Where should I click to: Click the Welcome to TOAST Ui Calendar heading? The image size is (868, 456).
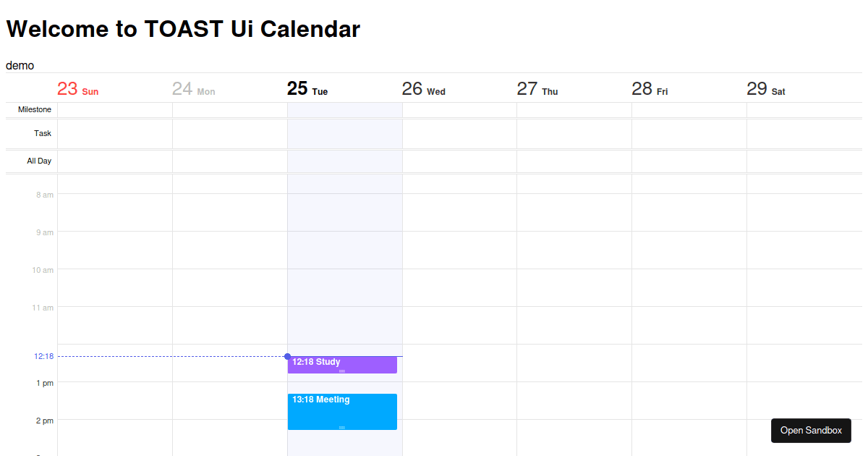pos(182,29)
